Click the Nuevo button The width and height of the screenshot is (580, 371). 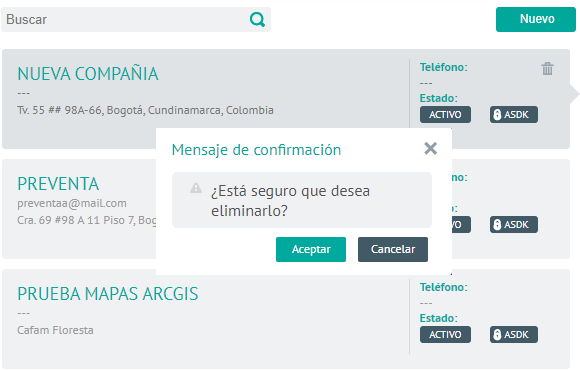536,19
